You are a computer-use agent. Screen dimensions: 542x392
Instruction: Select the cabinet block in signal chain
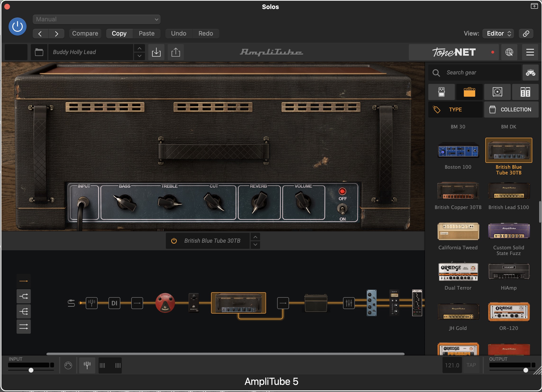(316, 303)
